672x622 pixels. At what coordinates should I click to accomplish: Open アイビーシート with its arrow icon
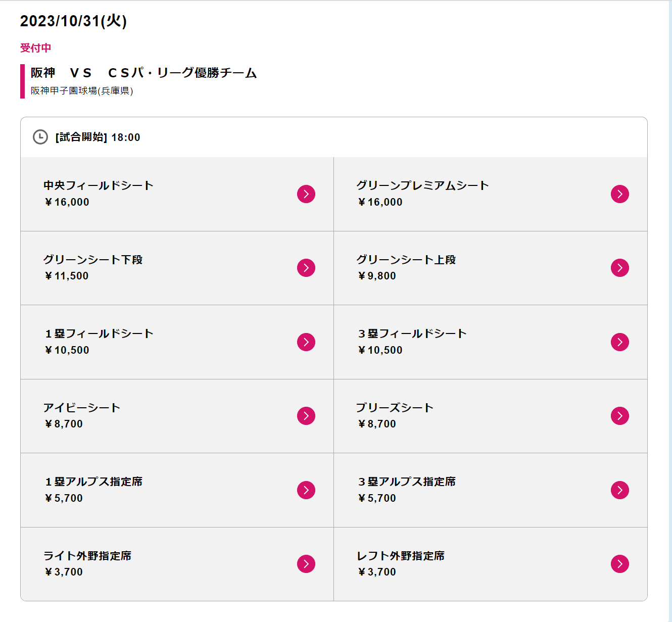click(306, 416)
